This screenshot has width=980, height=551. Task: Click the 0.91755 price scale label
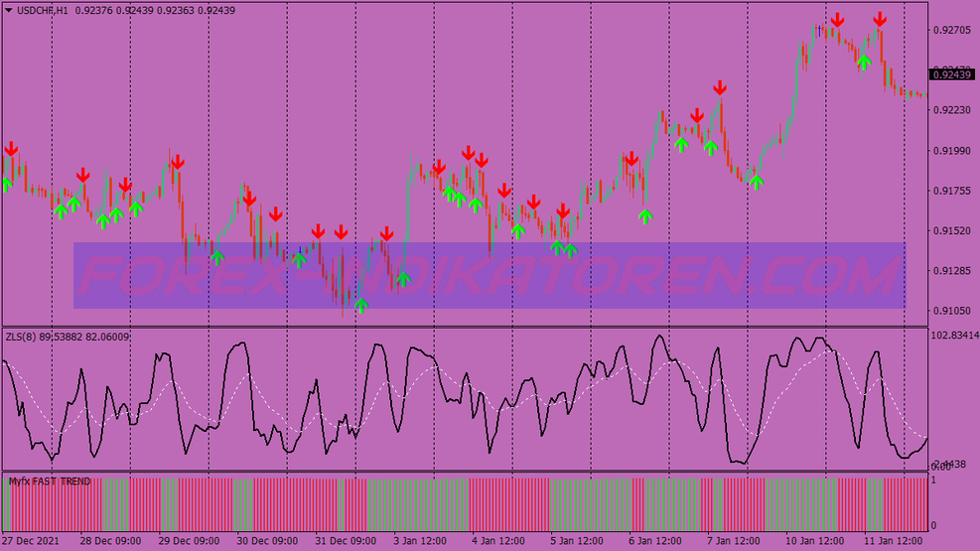[x=952, y=191]
